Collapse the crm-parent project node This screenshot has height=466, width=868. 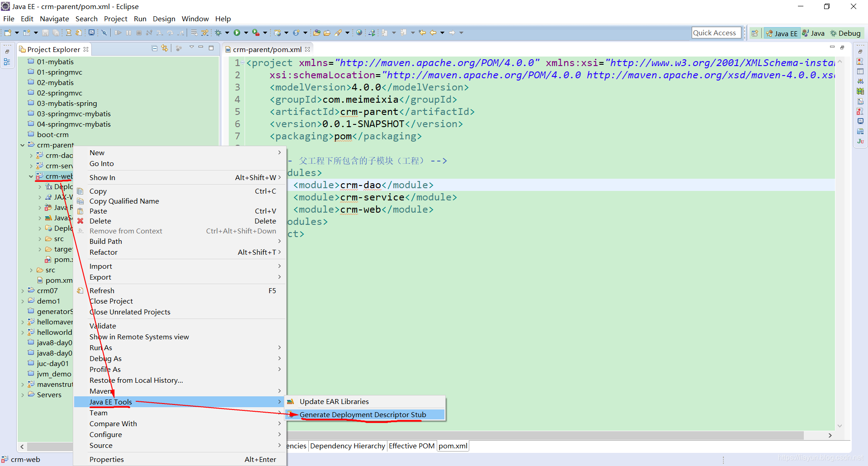point(23,145)
